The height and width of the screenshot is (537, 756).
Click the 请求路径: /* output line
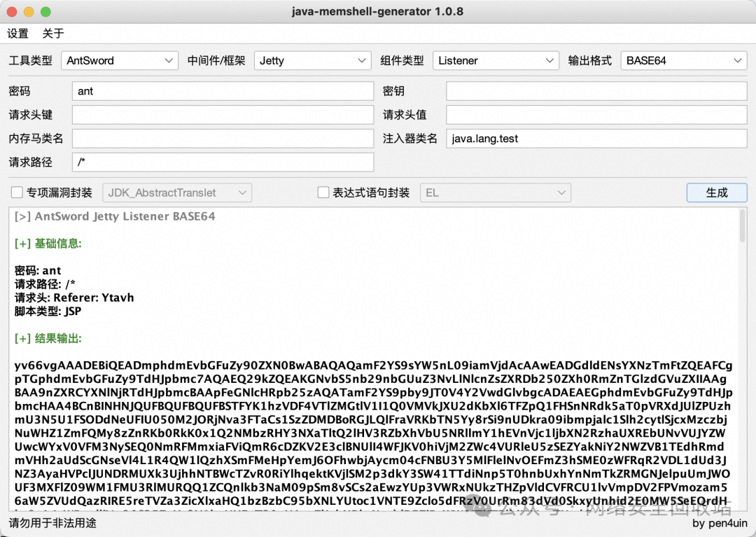point(45,284)
